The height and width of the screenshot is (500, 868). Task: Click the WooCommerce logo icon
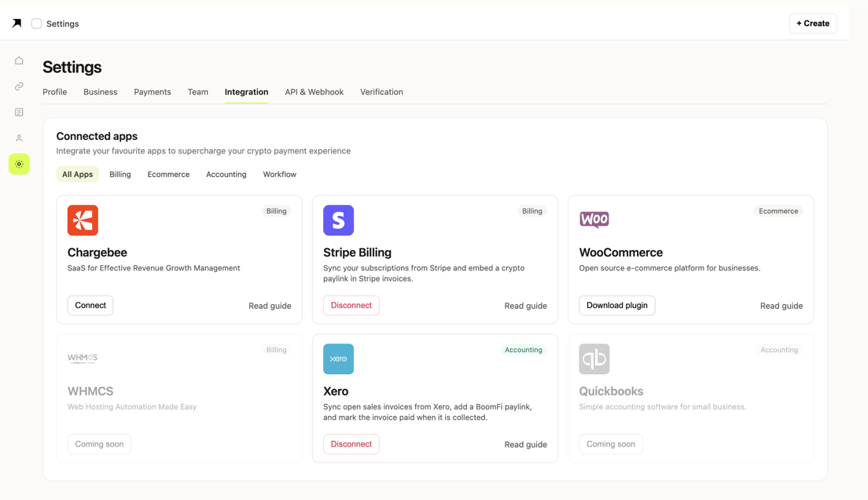(594, 220)
